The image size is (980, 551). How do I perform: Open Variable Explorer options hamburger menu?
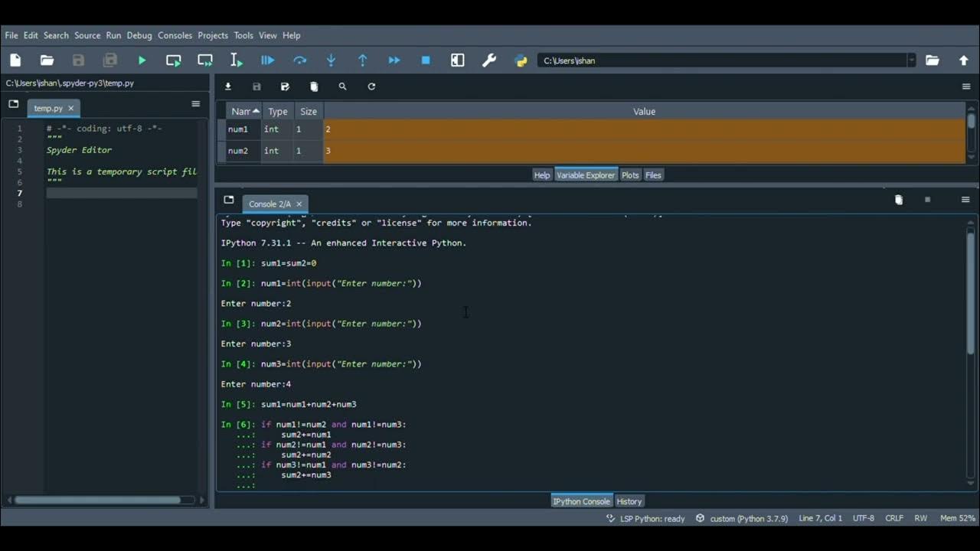[x=966, y=86]
